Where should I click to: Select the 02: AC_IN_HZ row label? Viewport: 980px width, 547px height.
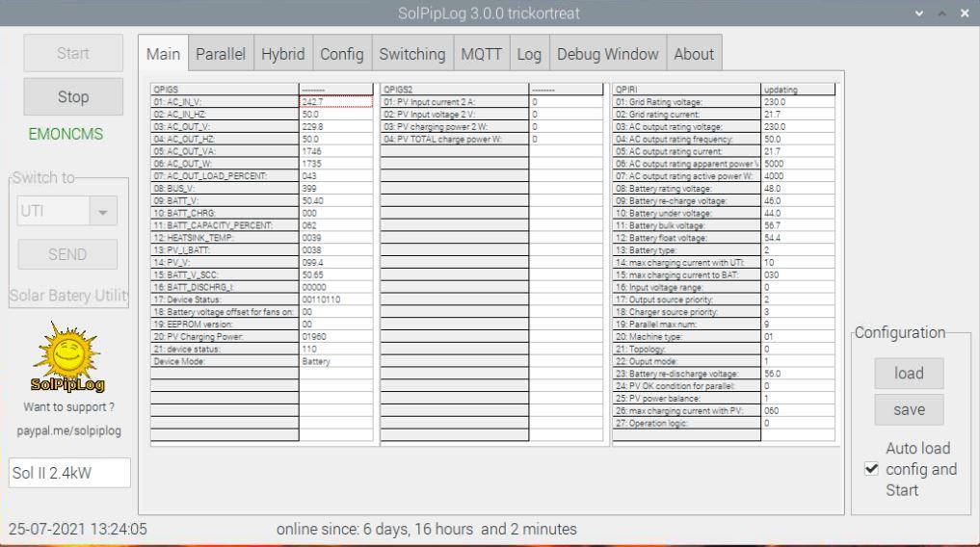coord(225,115)
